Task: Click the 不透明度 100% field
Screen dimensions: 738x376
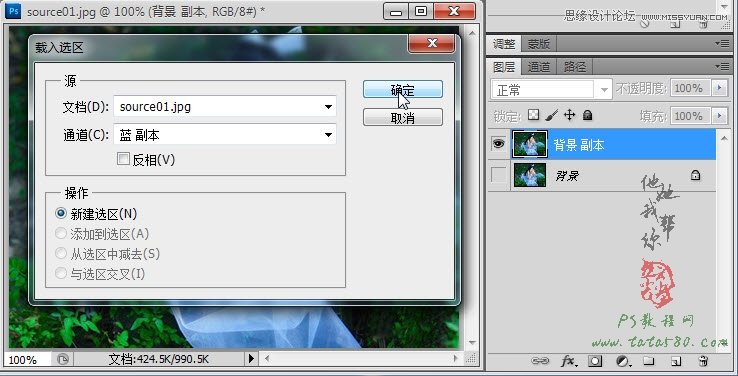Action: pos(689,88)
